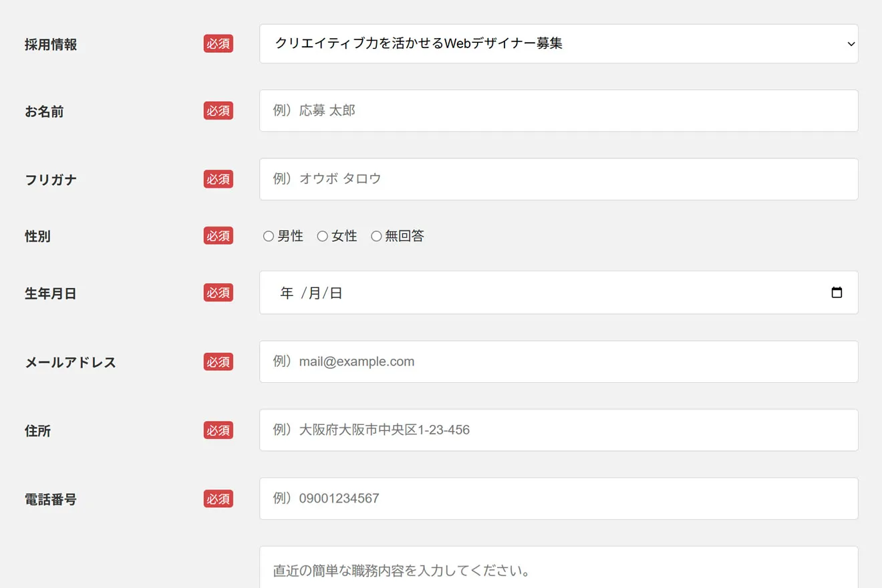Choose the 無回答 gender option
The height and width of the screenshot is (588, 882).
click(376, 236)
